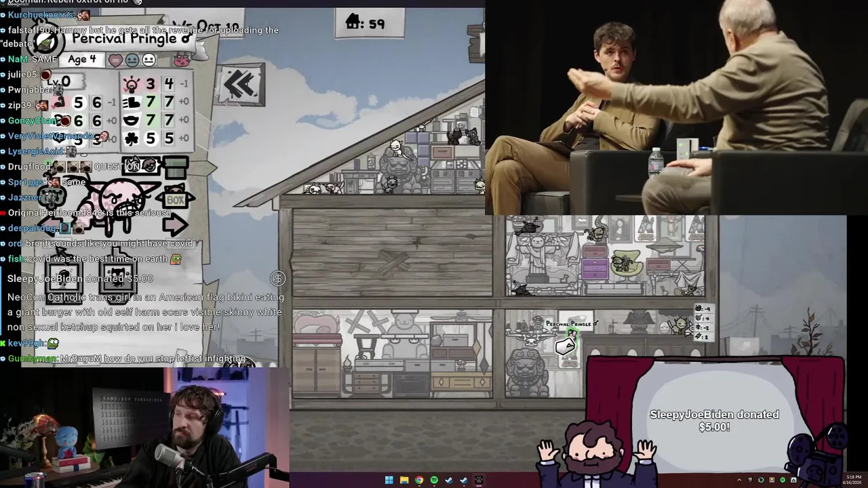The height and width of the screenshot is (488, 868).
Task: Click the Age 4 label
Action: (83, 60)
